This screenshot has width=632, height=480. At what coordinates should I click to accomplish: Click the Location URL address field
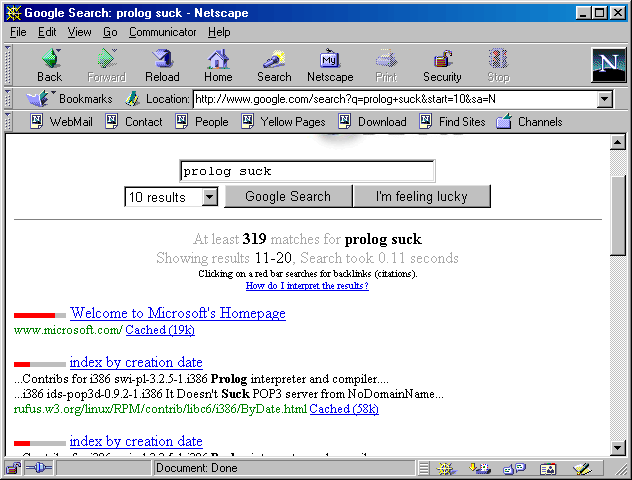(395, 99)
